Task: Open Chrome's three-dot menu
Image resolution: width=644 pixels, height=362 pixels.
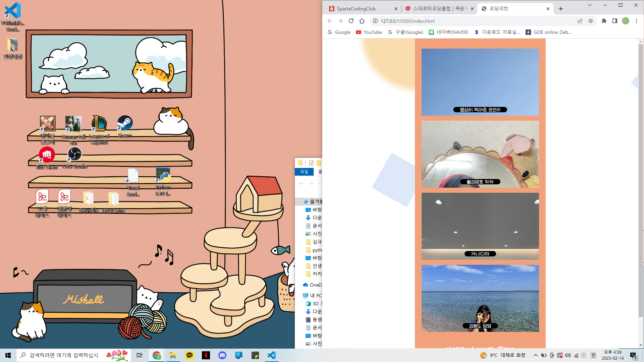Action: 636,21
